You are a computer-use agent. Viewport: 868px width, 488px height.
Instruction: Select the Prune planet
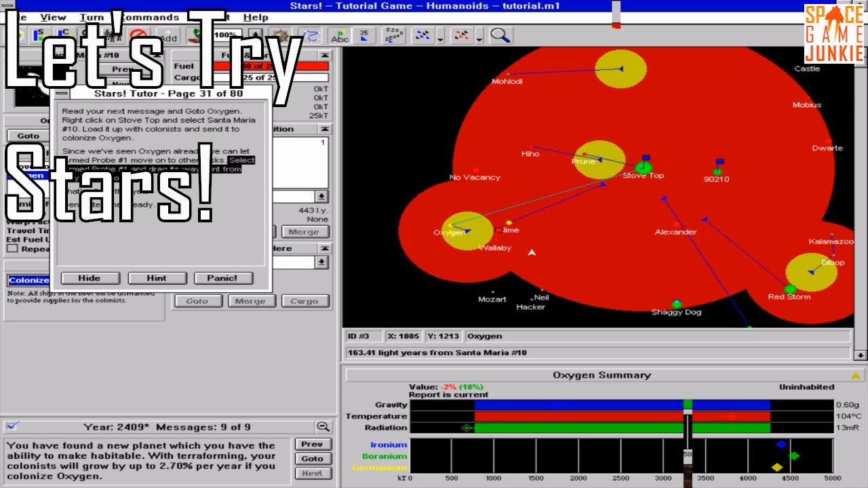pyautogui.click(x=585, y=155)
